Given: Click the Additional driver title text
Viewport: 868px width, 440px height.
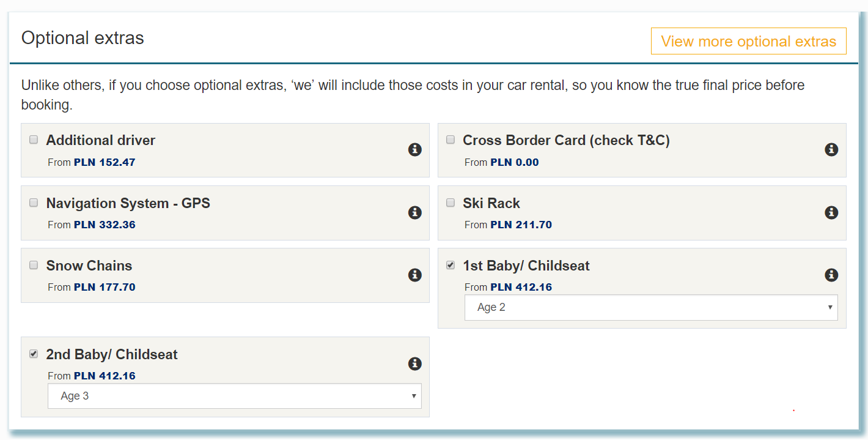Looking at the screenshot, I should coord(101,140).
